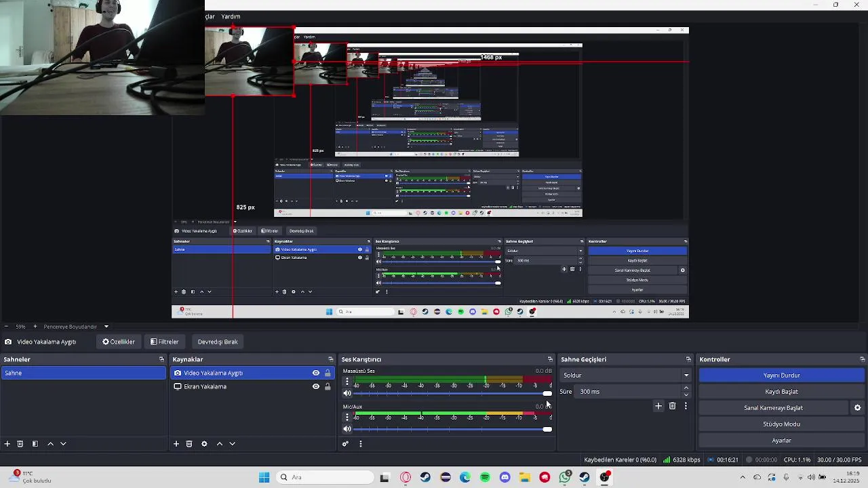Increase Süre transition duration
Viewport: 868px width, 488px height.
pos(686,388)
